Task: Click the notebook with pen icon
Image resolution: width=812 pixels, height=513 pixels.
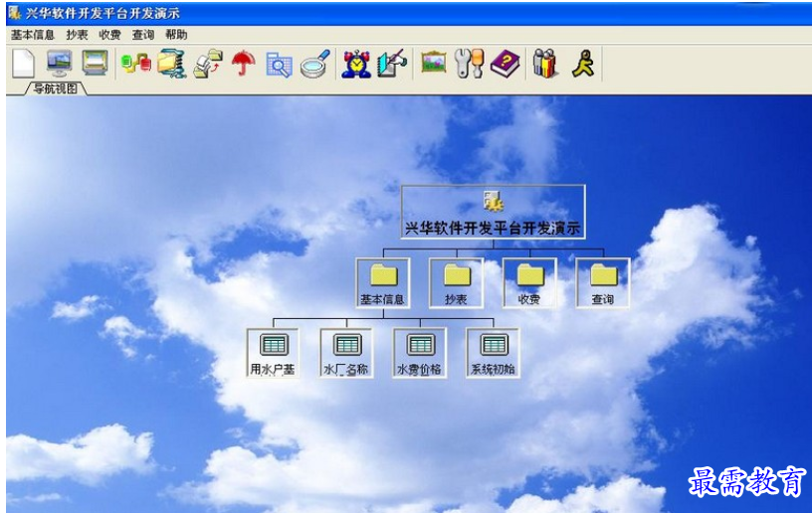Action: 392,64
